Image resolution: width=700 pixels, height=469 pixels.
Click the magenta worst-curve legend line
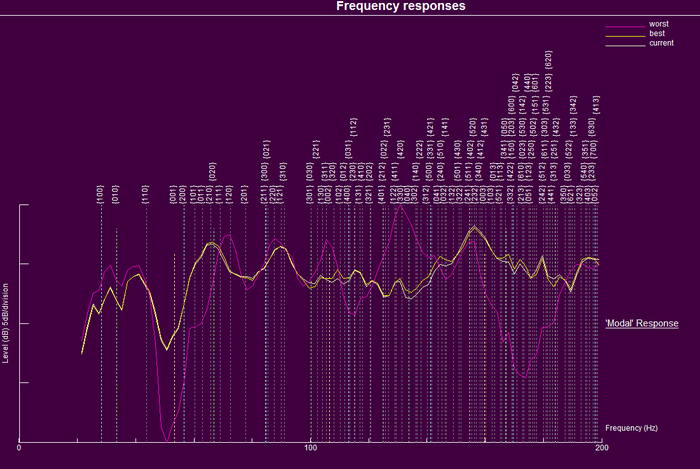pos(619,25)
